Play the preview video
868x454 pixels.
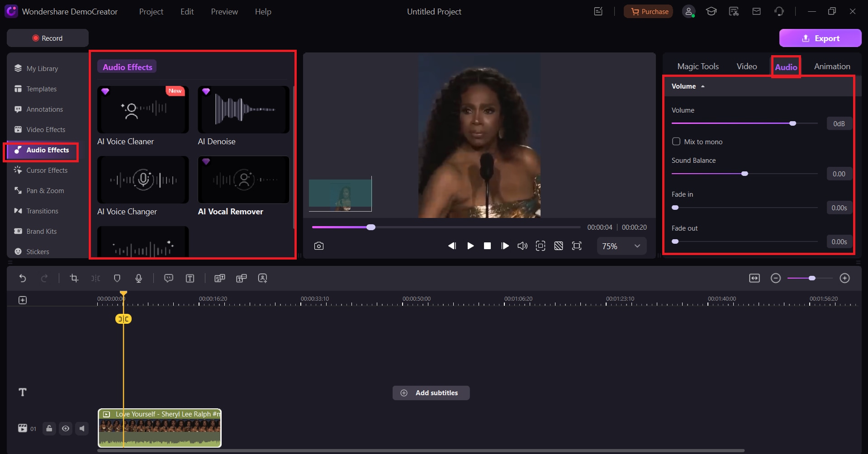tap(470, 246)
